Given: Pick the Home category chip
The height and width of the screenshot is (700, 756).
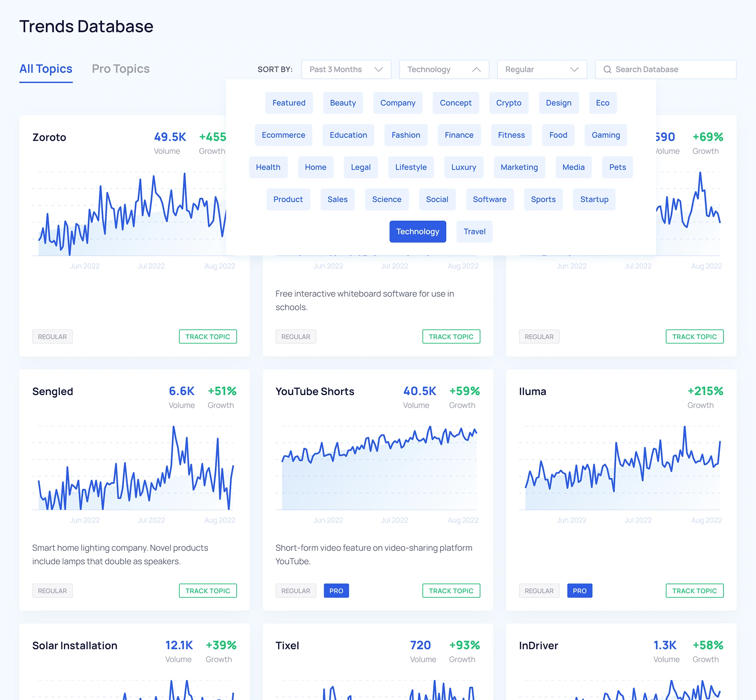Looking at the screenshot, I should [x=315, y=167].
